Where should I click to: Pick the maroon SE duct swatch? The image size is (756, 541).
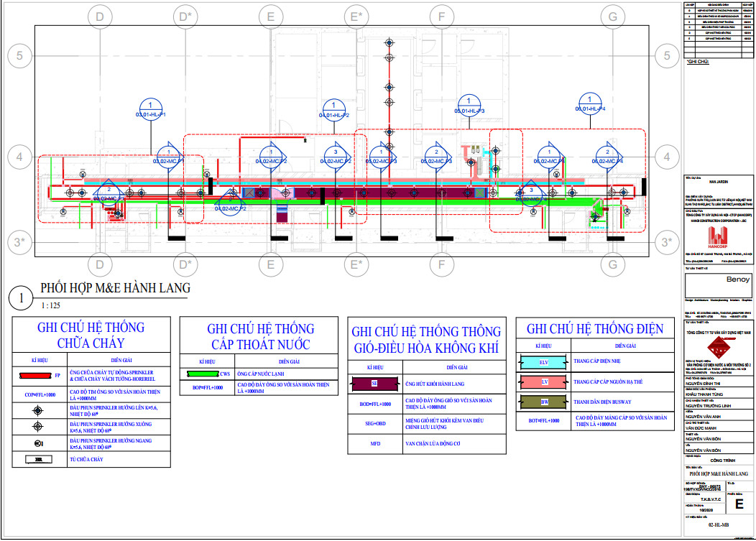pos(374,384)
